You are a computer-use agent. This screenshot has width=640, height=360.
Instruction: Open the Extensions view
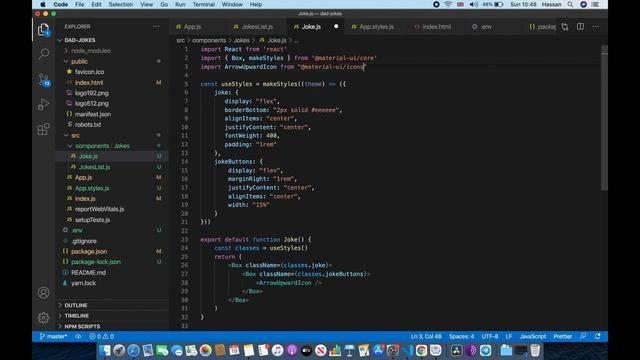click(x=43, y=129)
